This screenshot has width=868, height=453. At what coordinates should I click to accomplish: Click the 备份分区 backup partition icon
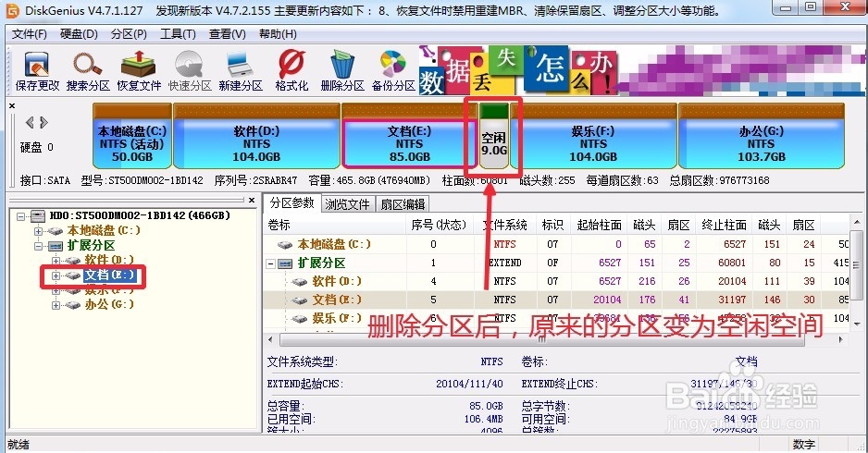point(393,71)
